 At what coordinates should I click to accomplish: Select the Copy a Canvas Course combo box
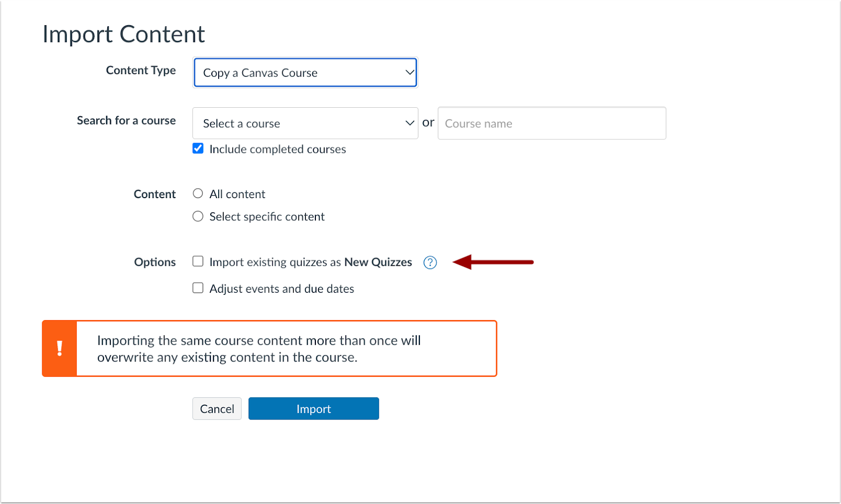pyautogui.click(x=305, y=73)
